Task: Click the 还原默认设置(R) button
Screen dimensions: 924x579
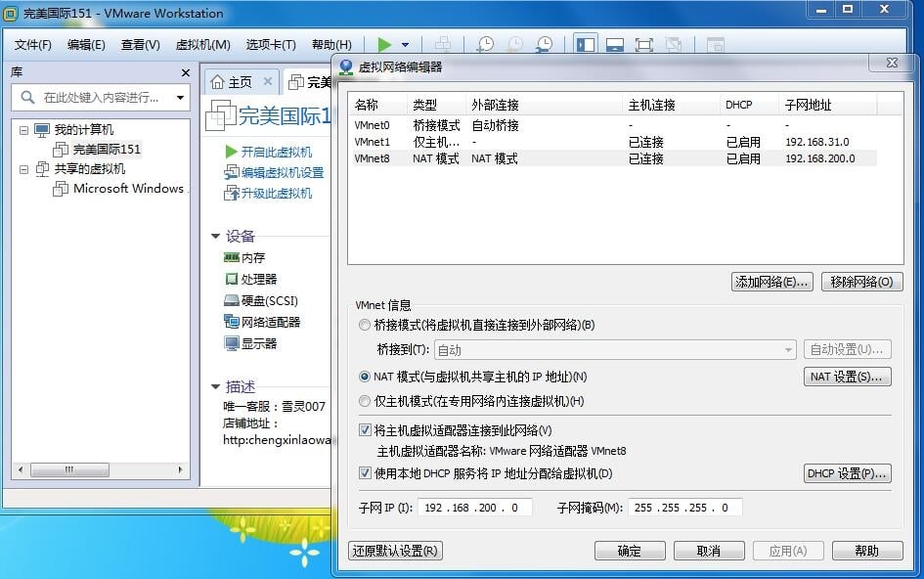Action: click(x=395, y=551)
